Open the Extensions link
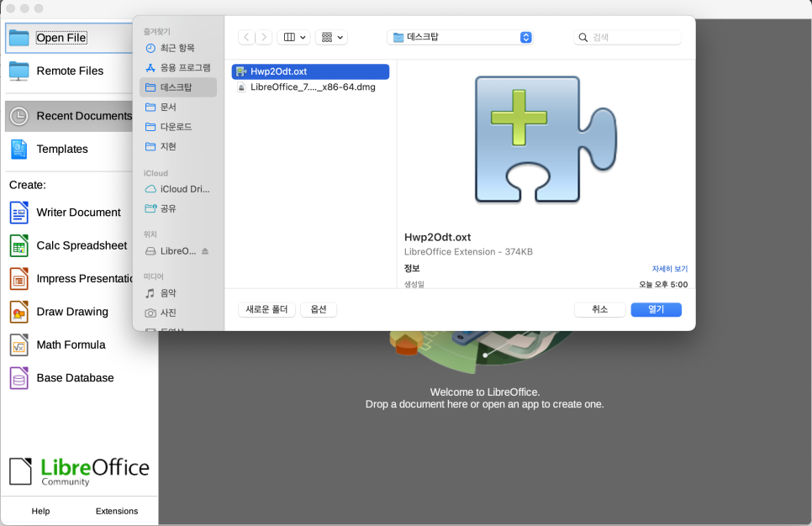This screenshot has width=812, height=526. click(117, 511)
